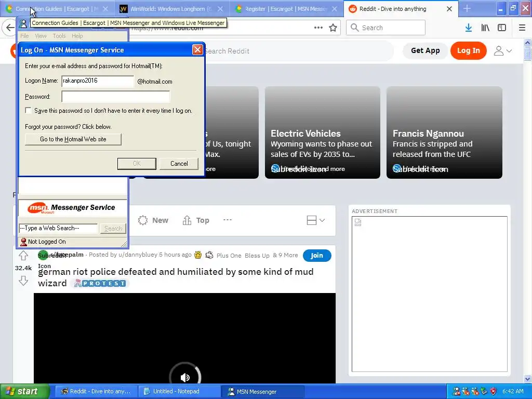Click the PROTEST post flair
This screenshot has height=399, width=532.
[x=100, y=283]
